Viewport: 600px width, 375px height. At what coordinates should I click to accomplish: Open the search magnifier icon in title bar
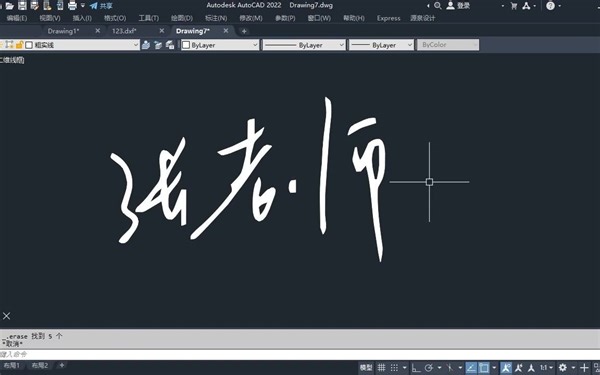pos(438,6)
